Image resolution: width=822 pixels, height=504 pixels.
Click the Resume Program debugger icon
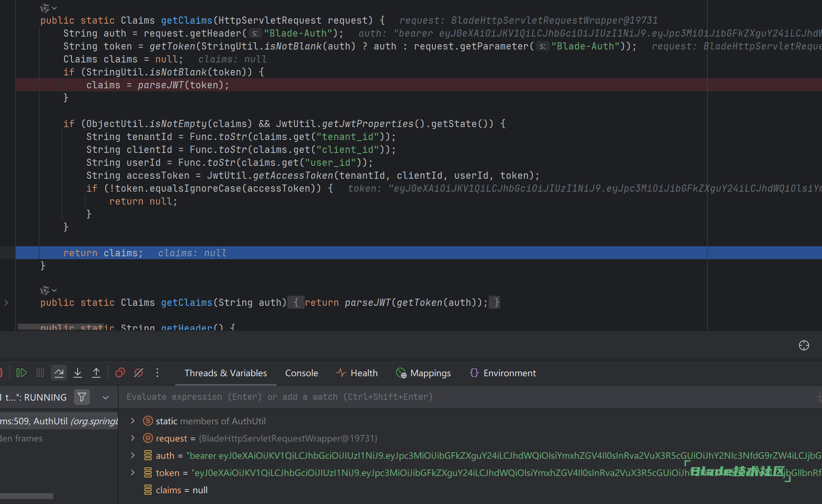(22, 373)
